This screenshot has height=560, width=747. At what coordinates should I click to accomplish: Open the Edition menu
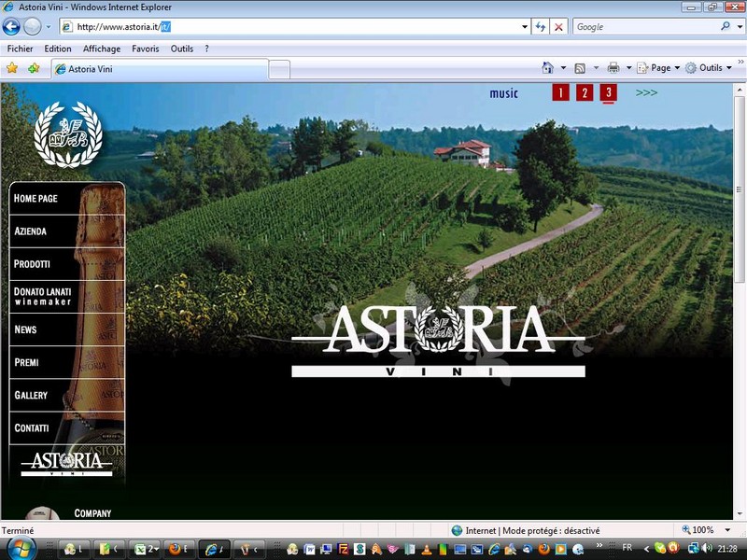point(58,49)
